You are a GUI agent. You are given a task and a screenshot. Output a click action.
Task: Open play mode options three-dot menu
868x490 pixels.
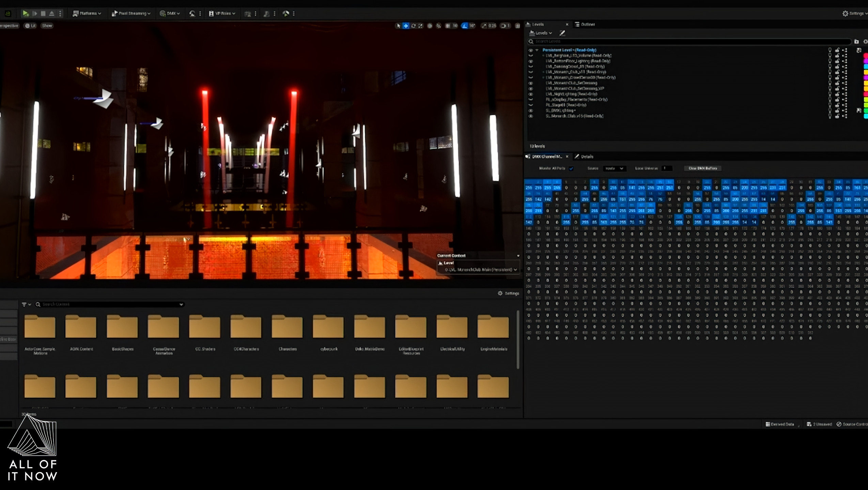pos(60,13)
